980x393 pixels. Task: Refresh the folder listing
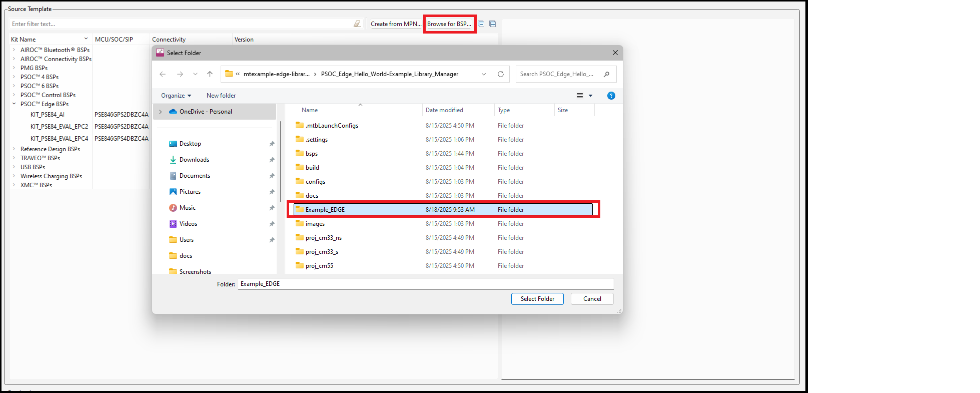[500, 74]
